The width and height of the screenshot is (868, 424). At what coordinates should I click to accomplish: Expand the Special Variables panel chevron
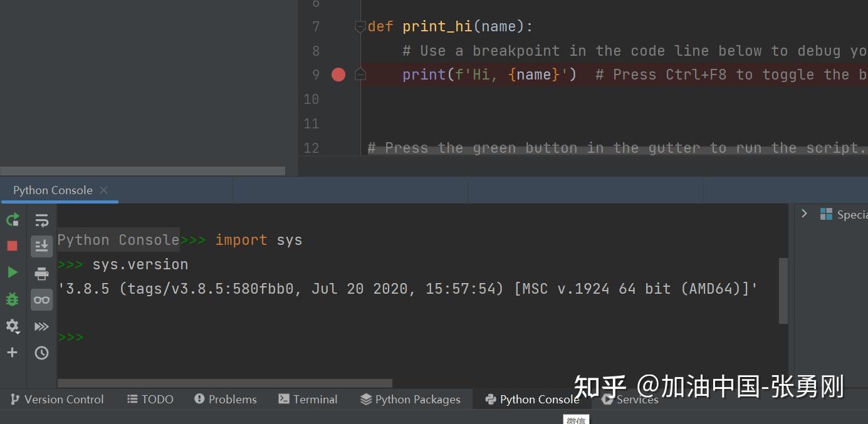tap(805, 213)
